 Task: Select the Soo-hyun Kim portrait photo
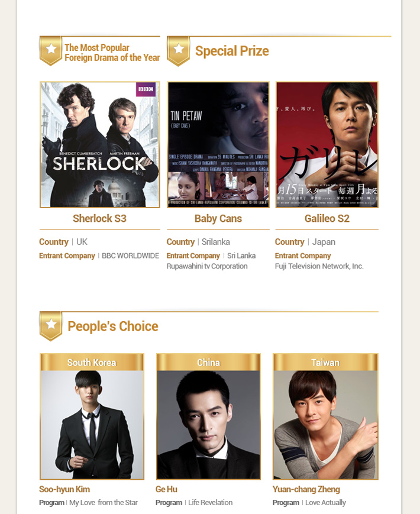(x=92, y=425)
